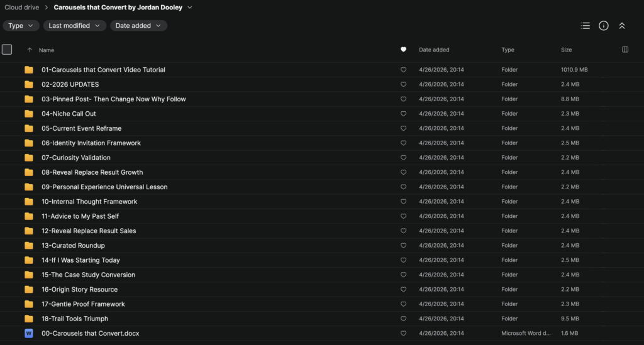The image size is (644, 345).
Task: Tick the select-all checkbox
Action: click(x=7, y=50)
